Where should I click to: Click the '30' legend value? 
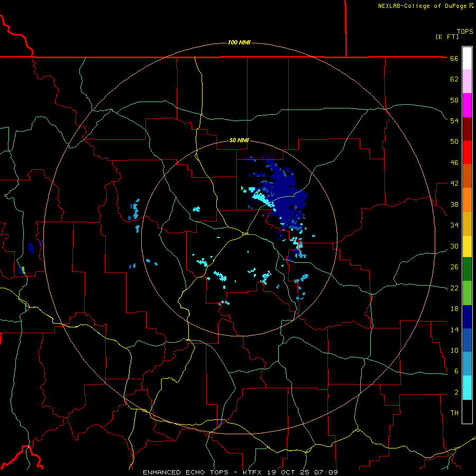pyautogui.click(x=454, y=246)
